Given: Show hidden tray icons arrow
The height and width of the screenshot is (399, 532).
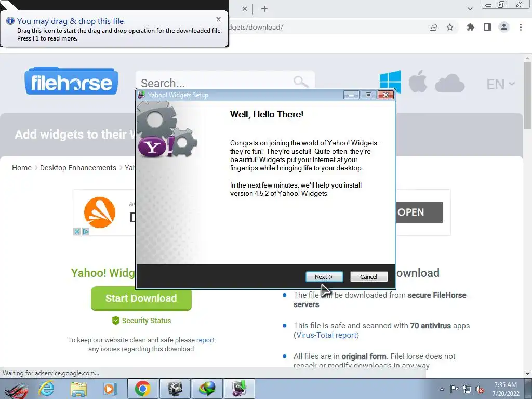Looking at the screenshot, I should pyautogui.click(x=442, y=389).
